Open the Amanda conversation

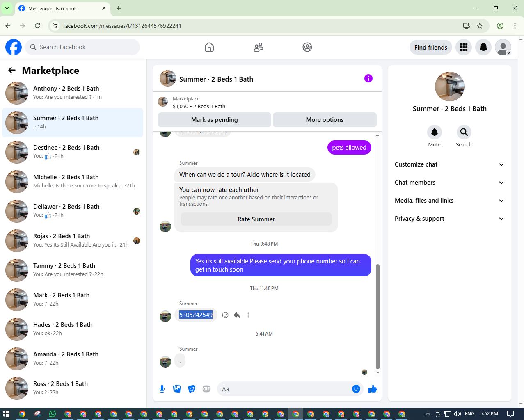73,359
